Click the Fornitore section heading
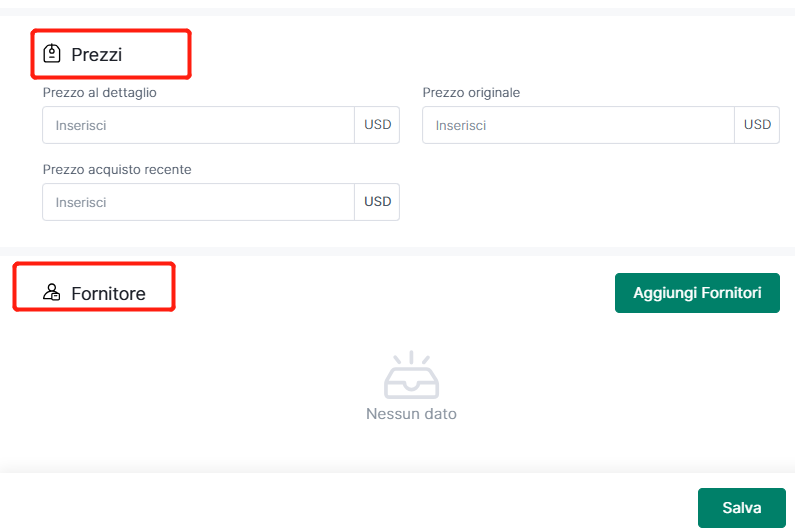This screenshot has height=532, width=795. [108, 294]
